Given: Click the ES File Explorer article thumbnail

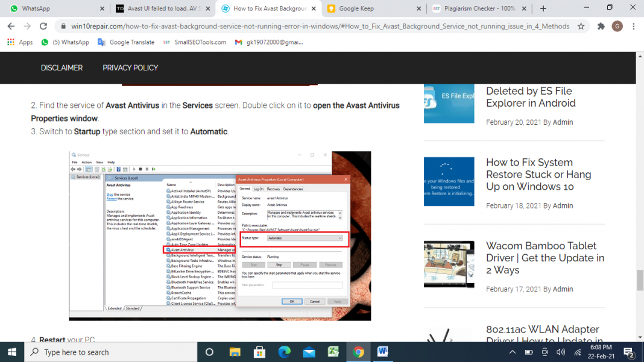Looking at the screenshot, I should (x=449, y=104).
